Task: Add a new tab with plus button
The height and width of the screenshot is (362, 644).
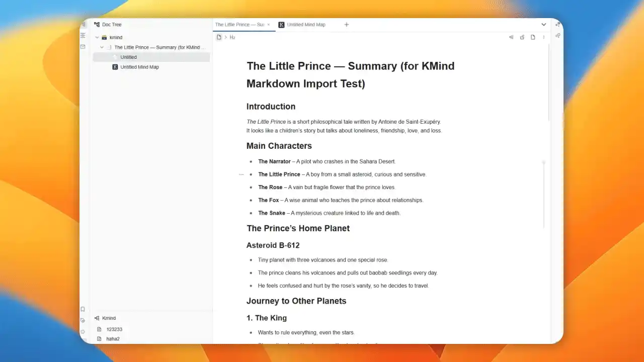Action: click(x=346, y=25)
